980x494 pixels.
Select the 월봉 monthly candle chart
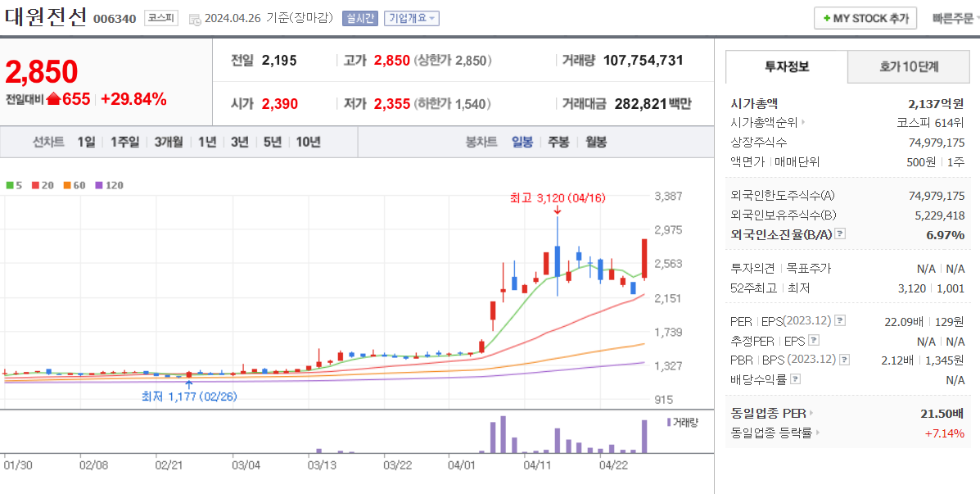[596, 142]
